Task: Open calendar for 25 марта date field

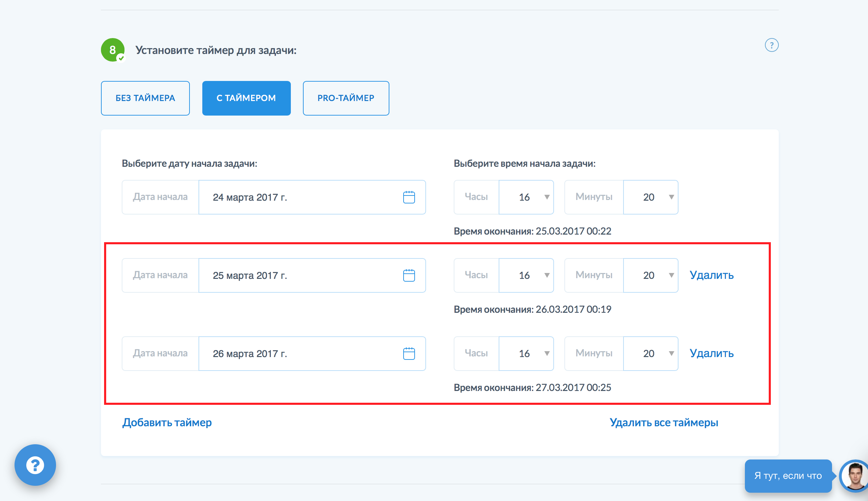Action: point(409,275)
